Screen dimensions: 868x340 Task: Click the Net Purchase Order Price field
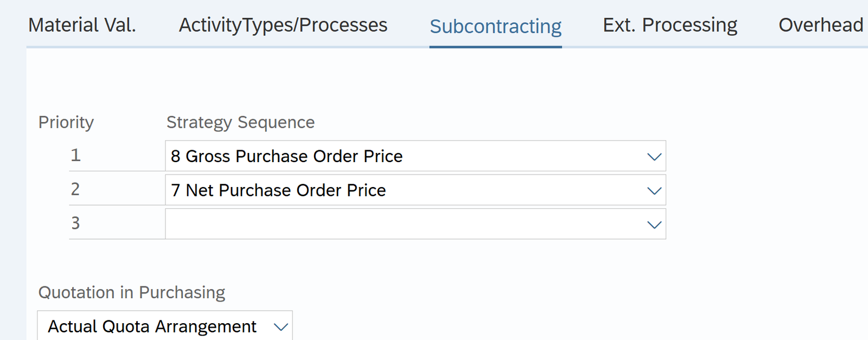(380, 190)
